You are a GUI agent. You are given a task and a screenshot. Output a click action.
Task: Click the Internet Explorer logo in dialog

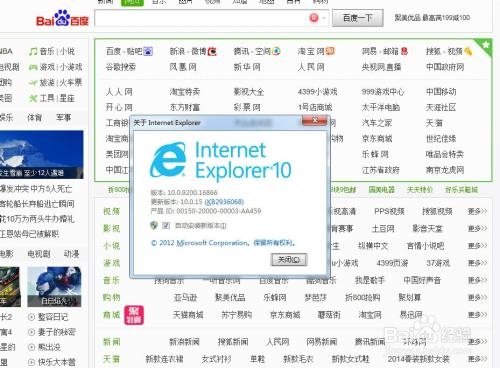pyautogui.click(x=168, y=160)
